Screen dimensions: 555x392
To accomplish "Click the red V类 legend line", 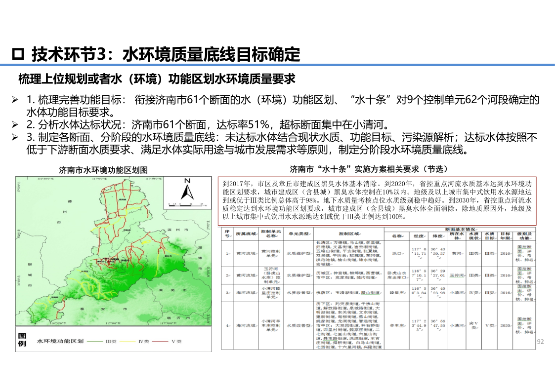I will [160, 342].
